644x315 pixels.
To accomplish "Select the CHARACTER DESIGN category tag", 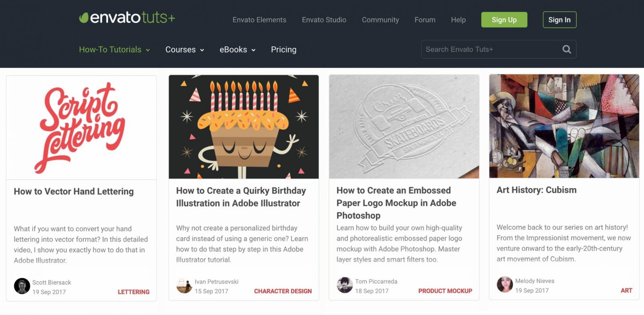I will tap(283, 291).
